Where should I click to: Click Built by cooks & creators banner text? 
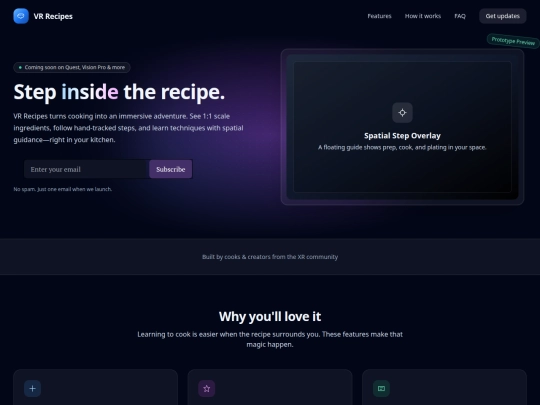270,257
